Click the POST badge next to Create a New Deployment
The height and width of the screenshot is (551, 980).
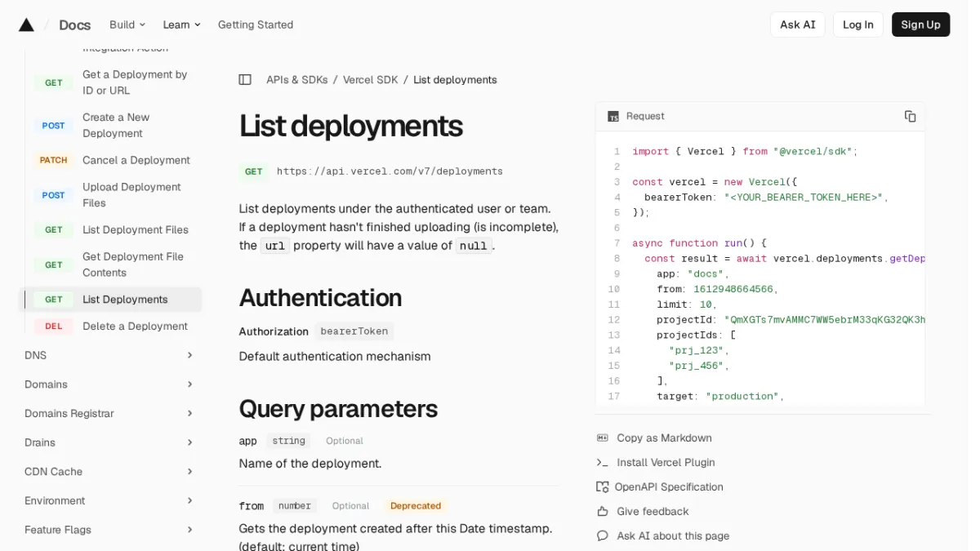[x=54, y=126]
